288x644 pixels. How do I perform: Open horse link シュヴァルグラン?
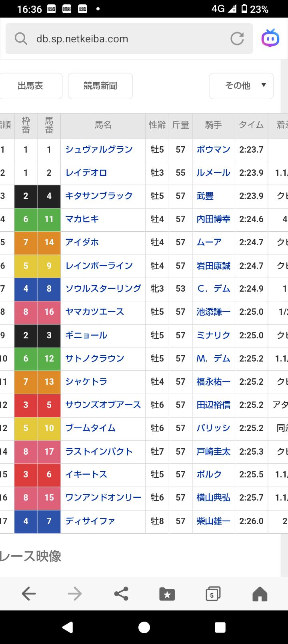[x=99, y=149]
